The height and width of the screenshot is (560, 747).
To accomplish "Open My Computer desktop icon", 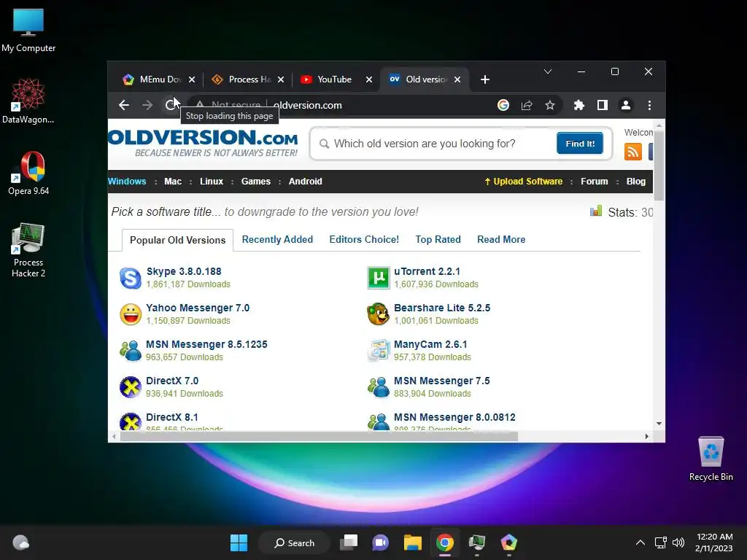I will pos(28,30).
